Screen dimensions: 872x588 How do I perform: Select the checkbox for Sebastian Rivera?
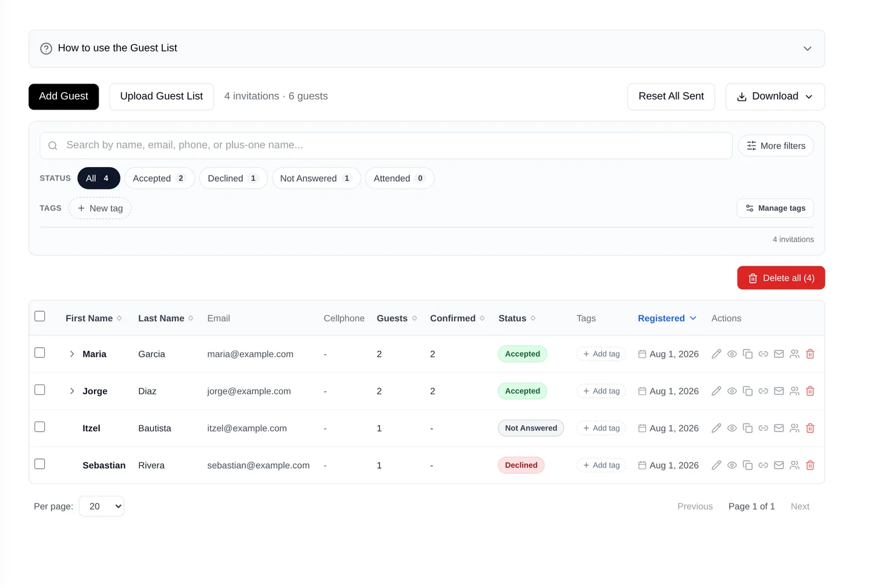click(x=40, y=464)
